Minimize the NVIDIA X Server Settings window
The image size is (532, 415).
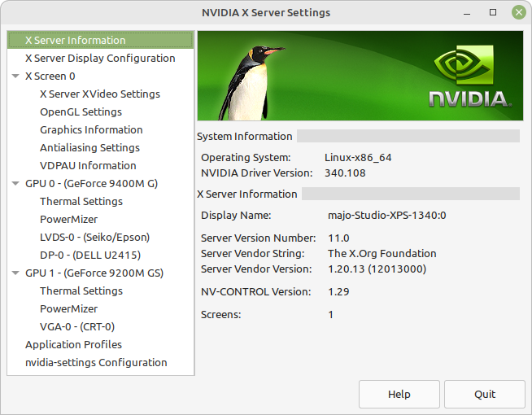click(467, 13)
